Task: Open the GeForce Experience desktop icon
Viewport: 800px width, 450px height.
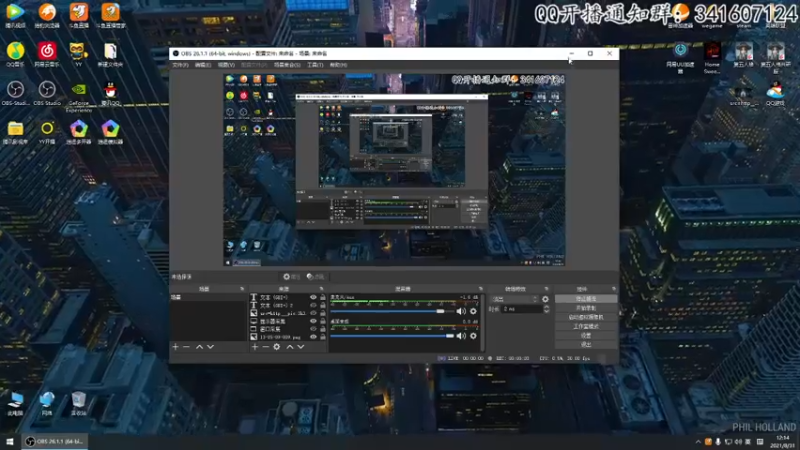Action: (x=79, y=97)
